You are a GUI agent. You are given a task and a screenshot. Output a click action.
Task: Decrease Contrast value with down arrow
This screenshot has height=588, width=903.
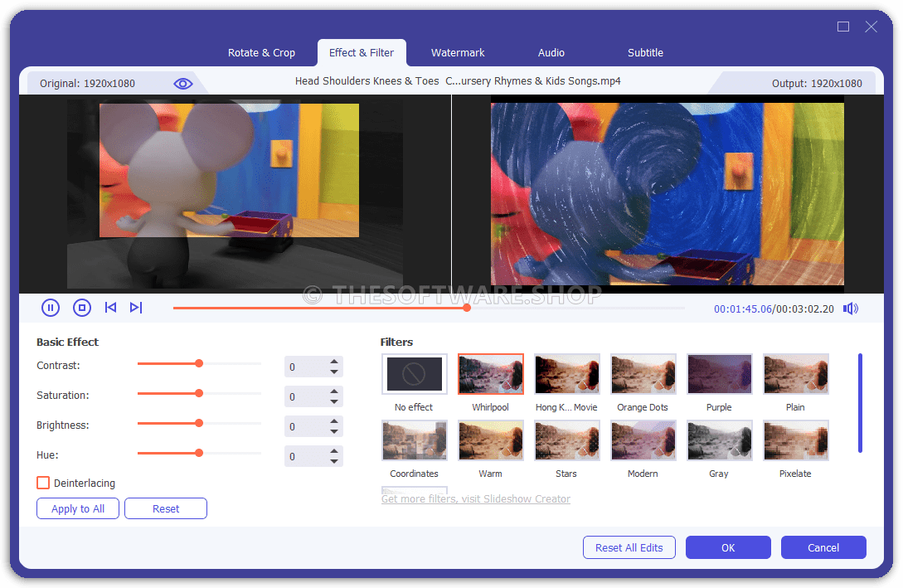tap(334, 372)
